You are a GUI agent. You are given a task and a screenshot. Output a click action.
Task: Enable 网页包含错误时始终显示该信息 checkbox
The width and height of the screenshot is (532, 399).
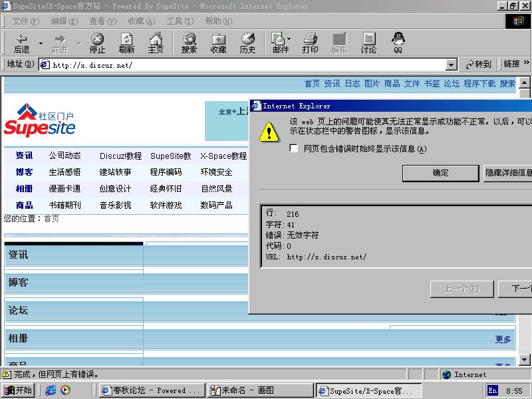click(294, 148)
